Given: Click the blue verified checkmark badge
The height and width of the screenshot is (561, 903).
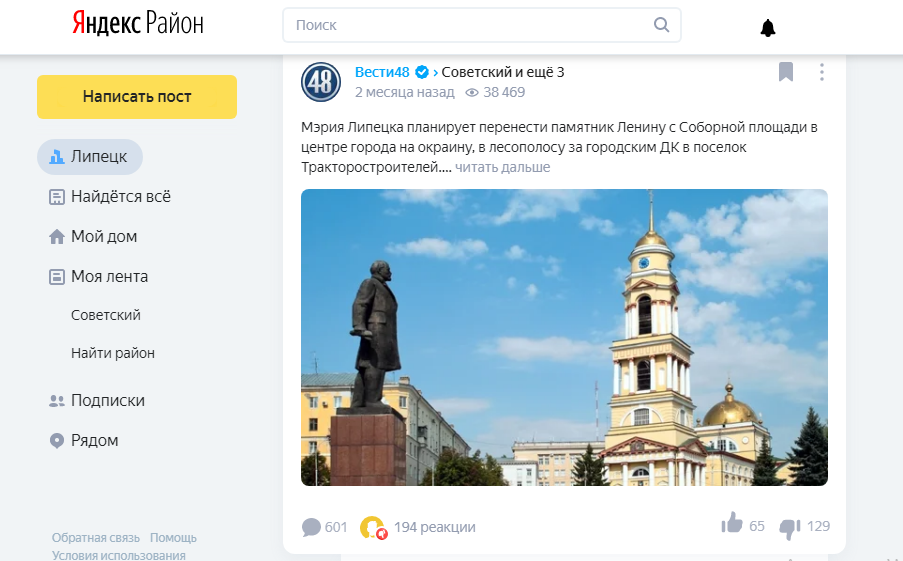Looking at the screenshot, I should [422, 72].
